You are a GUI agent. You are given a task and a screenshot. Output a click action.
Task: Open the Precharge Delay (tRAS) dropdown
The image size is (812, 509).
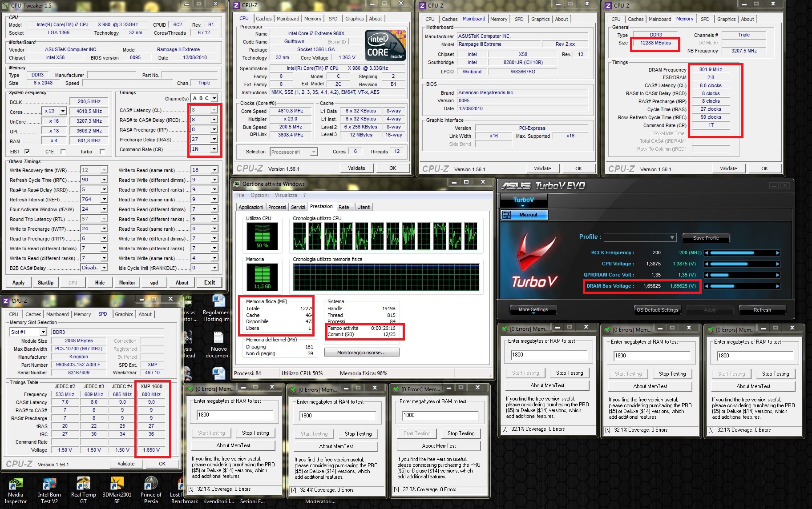click(x=214, y=139)
